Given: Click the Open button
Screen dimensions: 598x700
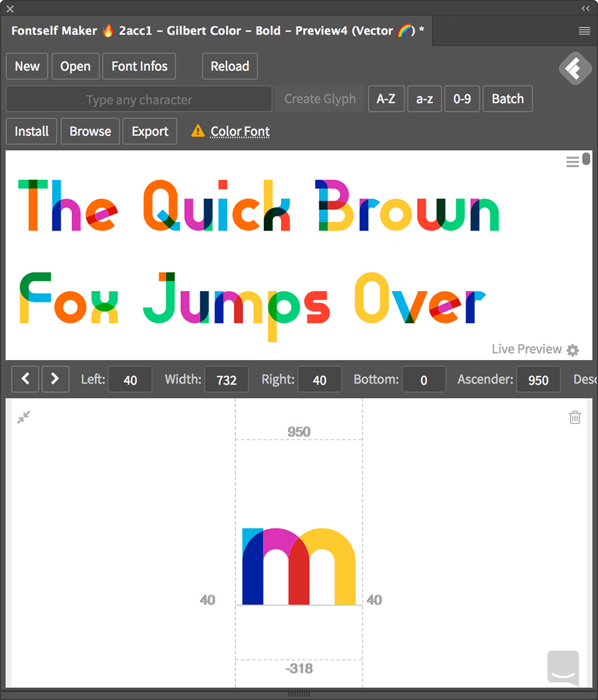Looking at the screenshot, I should click(x=75, y=66).
